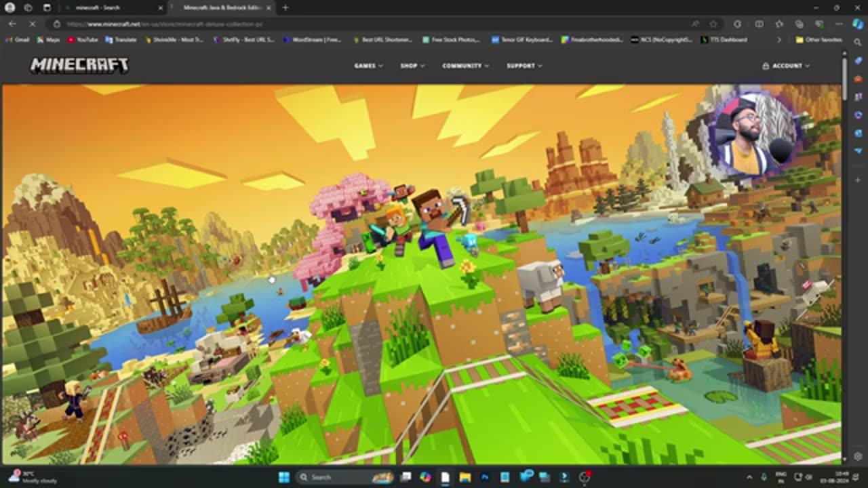Open the Translate bookmark
Image resolution: width=868 pixels, height=488 pixels.
coord(121,40)
